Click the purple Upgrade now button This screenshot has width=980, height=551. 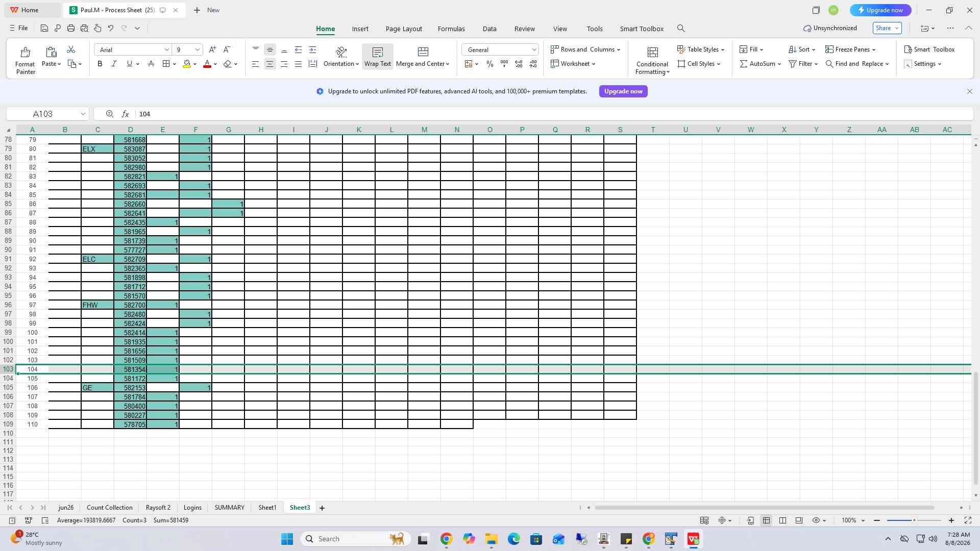[x=623, y=91]
